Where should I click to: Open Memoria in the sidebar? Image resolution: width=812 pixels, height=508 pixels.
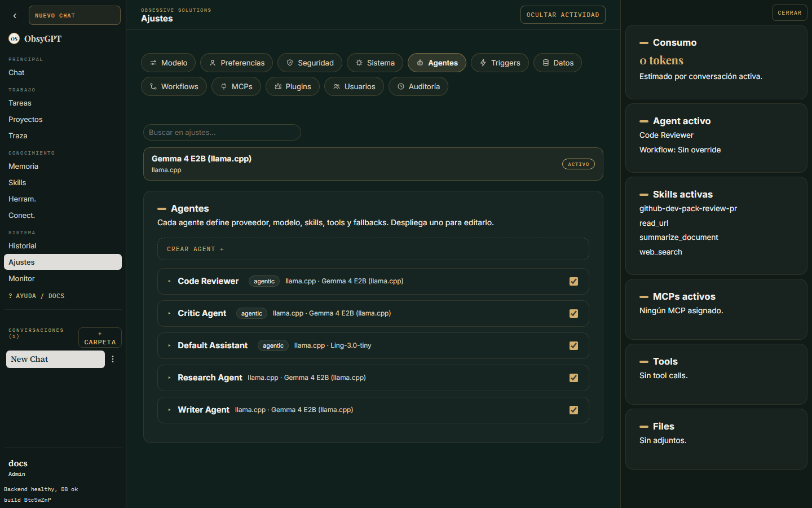point(63,167)
